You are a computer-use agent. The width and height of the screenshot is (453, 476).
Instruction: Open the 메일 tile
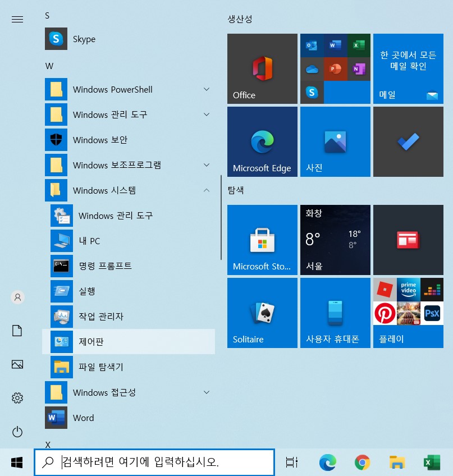408,68
